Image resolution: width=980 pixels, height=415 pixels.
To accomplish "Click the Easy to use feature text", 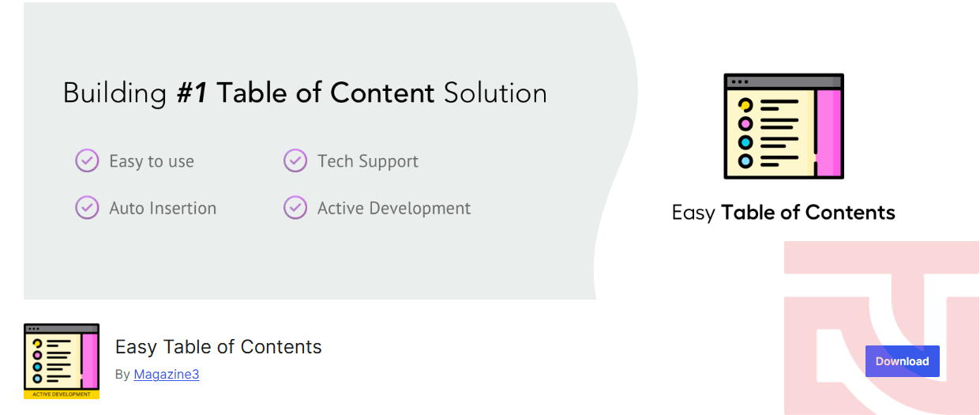I will (x=152, y=161).
